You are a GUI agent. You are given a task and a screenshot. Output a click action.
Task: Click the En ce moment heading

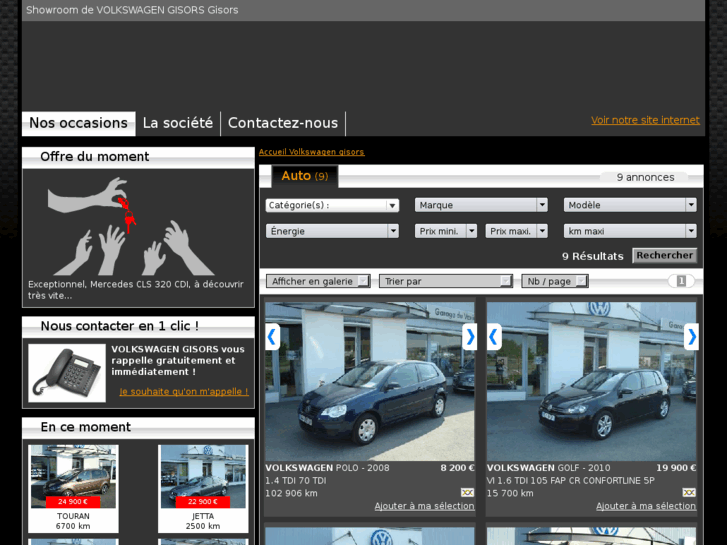[86, 427]
